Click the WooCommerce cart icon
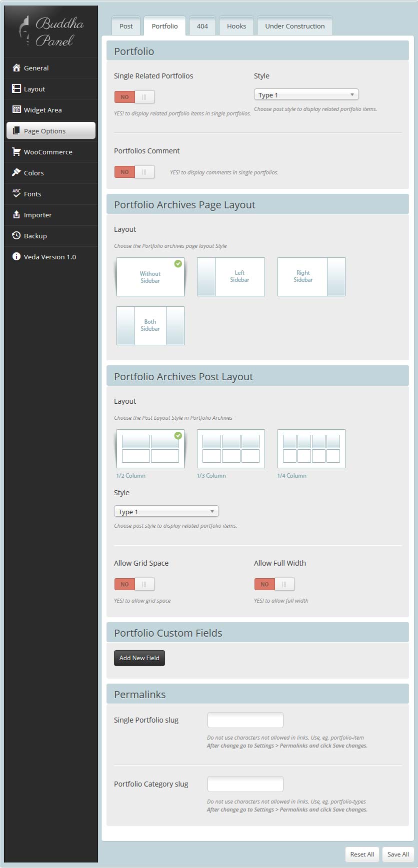Image resolution: width=418 pixels, height=868 pixels. click(x=16, y=152)
